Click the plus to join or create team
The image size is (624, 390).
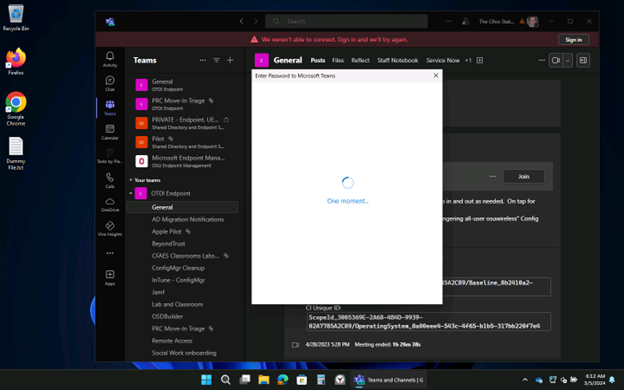coord(230,60)
